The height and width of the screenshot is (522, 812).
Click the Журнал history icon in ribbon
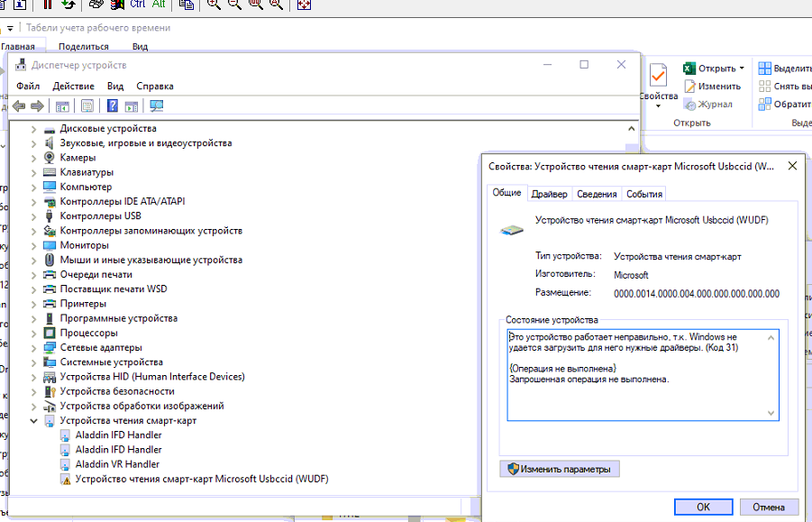(689, 105)
